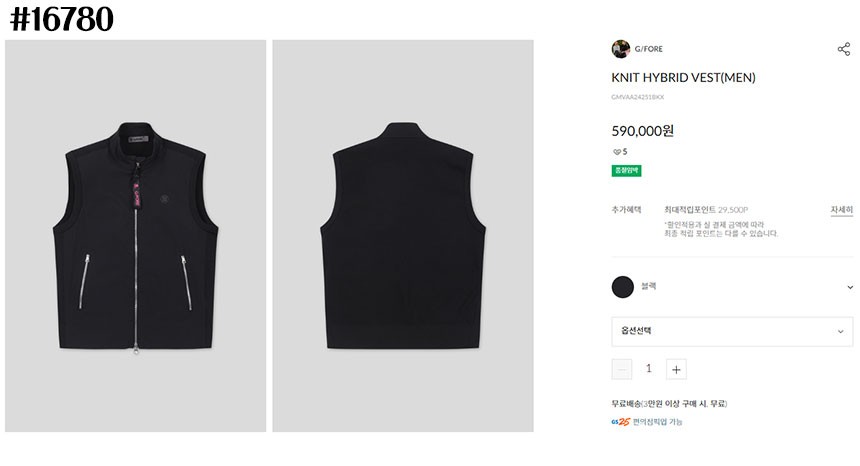Open the G/FORE brand name link
This screenshot has width=860, height=466.
(649, 49)
